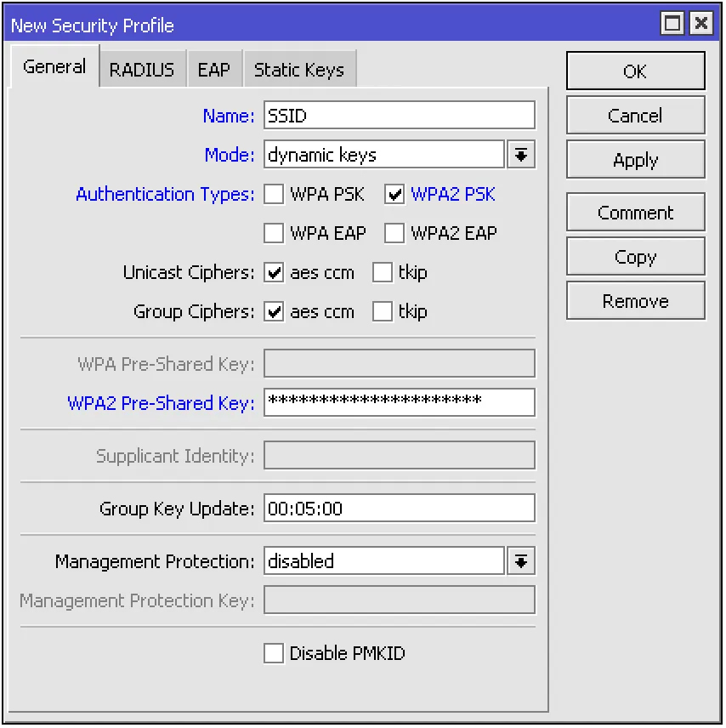Toggle aes ccm under Group Ciphers

(x=274, y=312)
